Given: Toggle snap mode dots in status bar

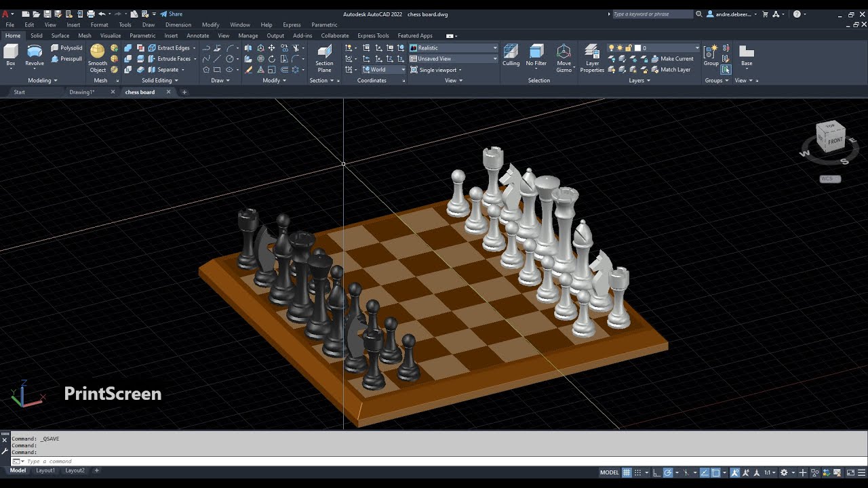Looking at the screenshot, I should 637,472.
